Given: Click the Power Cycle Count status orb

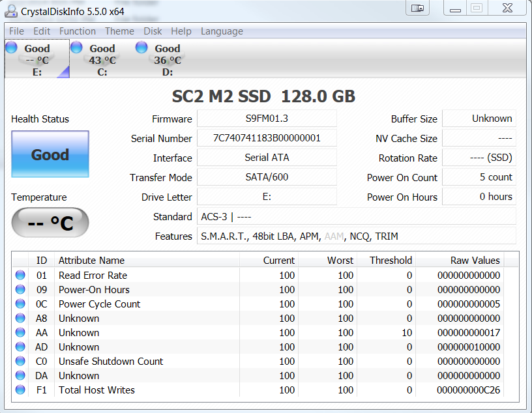Looking at the screenshot, I should pyautogui.click(x=21, y=304).
